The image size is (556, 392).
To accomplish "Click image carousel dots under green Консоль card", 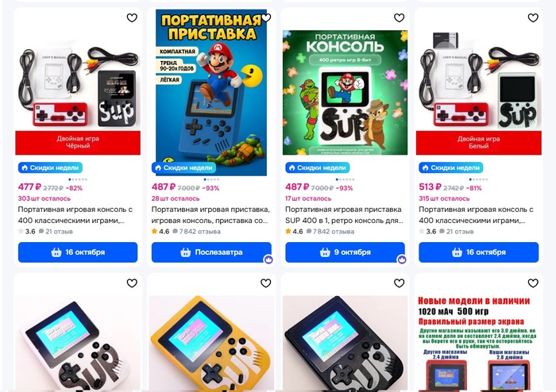I will [x=345, y=179].
